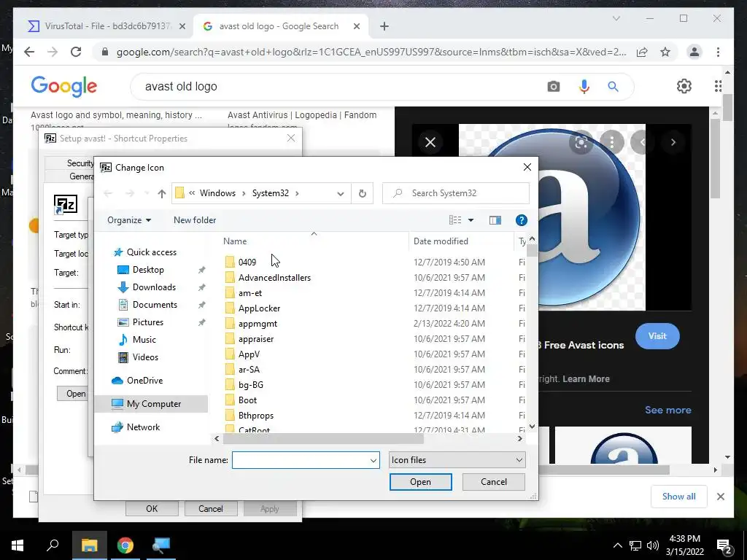
Task: Toggle the preview pane icon
Action: coord(495,220)
